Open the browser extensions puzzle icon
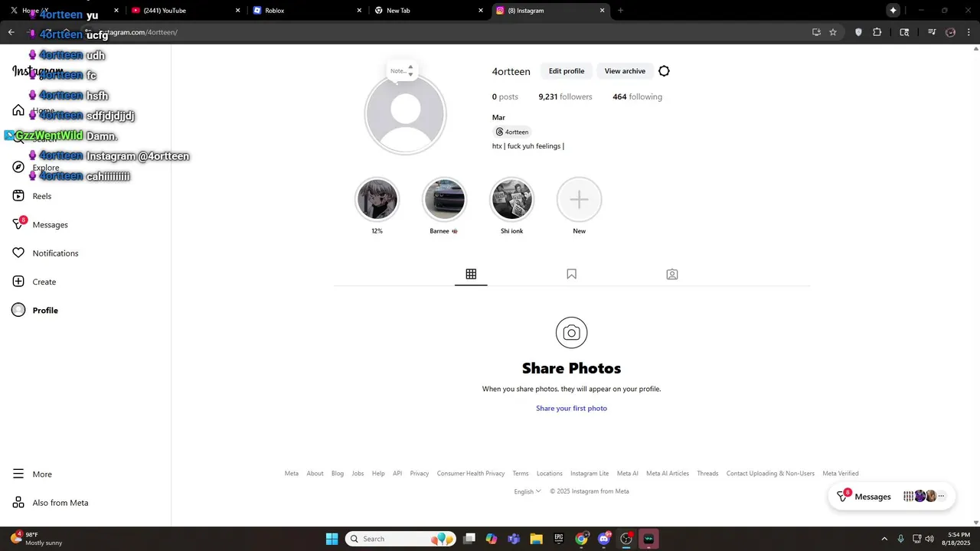This screenshot has height=551, width=980. tap(877, 32)
